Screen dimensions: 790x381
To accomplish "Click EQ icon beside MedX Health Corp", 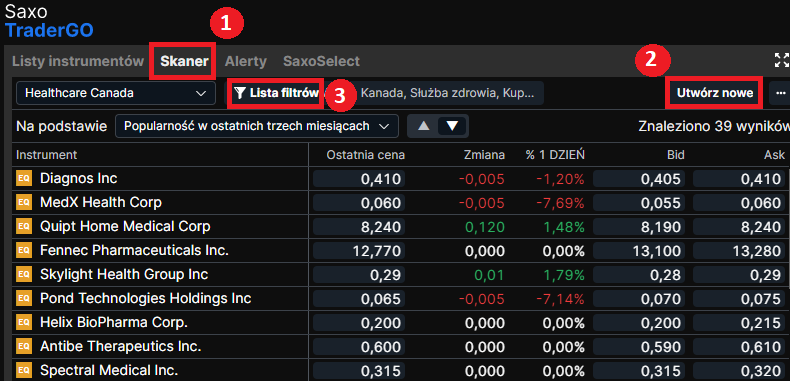I will point(24,203).
